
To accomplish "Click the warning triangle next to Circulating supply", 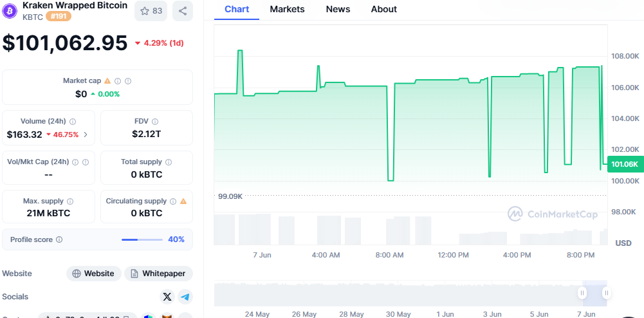I will pyautogui.click(x=183, y=201).
